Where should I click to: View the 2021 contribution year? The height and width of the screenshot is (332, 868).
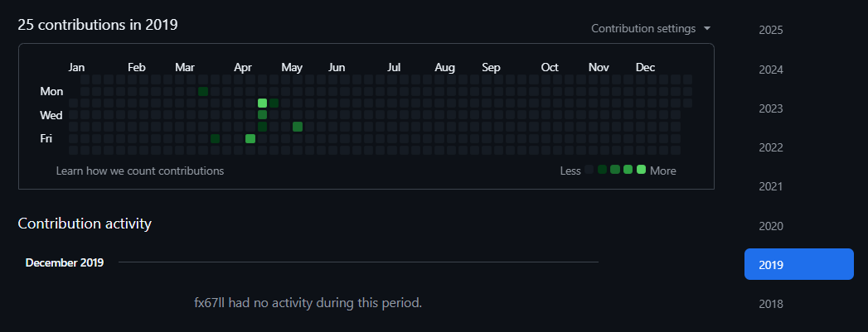[x=770, y=186]
